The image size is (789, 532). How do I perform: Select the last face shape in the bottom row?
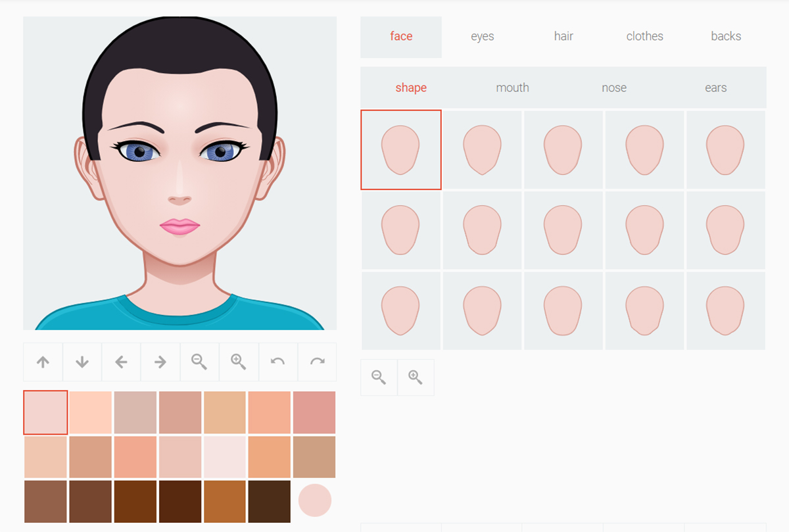[725, 310]
